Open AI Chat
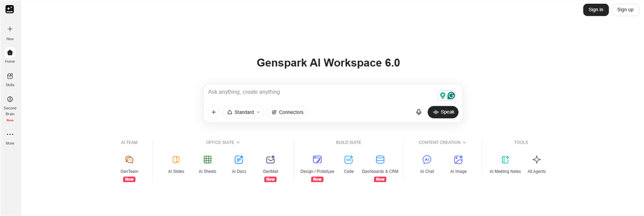This screenshot has height=216, width=644. 427,165
